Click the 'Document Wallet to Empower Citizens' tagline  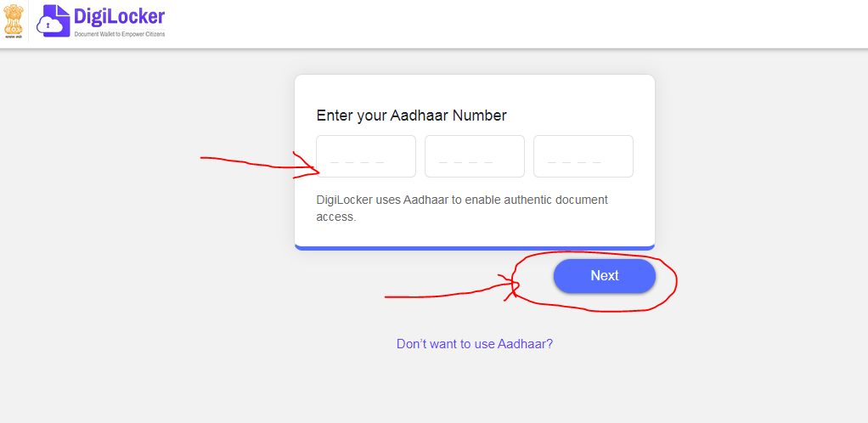[x=120, y=34]
